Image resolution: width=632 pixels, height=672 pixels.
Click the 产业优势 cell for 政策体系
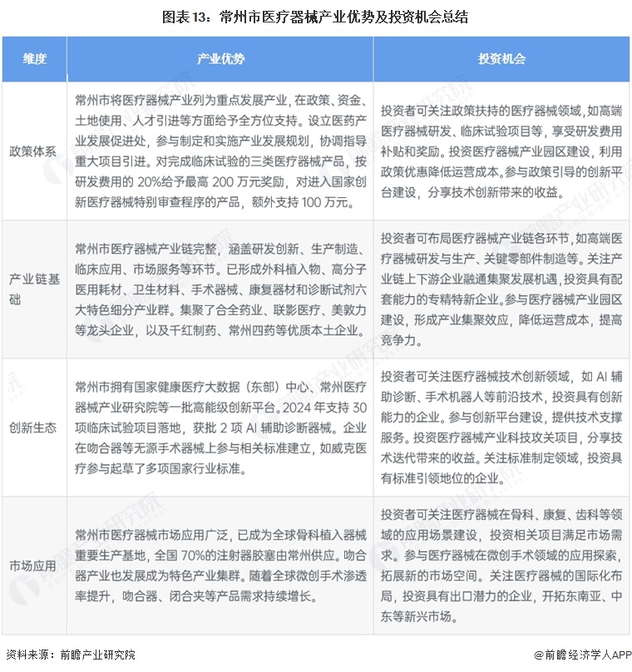(x=220, y=151)
